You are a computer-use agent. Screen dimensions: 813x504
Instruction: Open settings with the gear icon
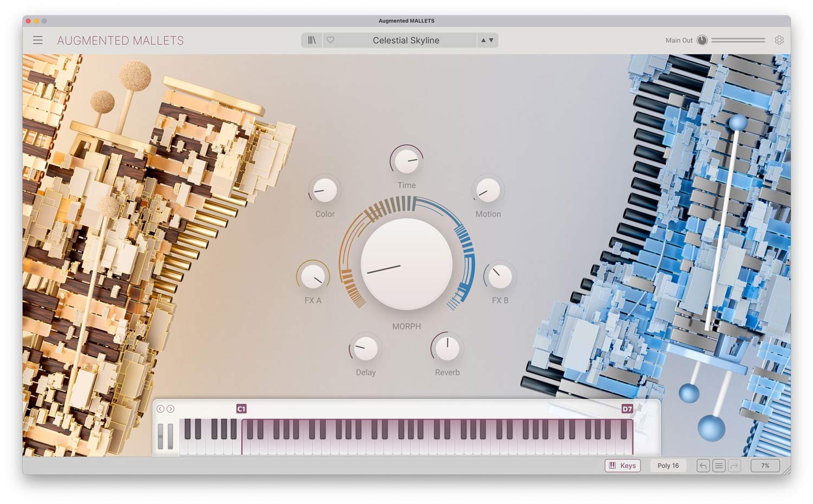[779, 40]
